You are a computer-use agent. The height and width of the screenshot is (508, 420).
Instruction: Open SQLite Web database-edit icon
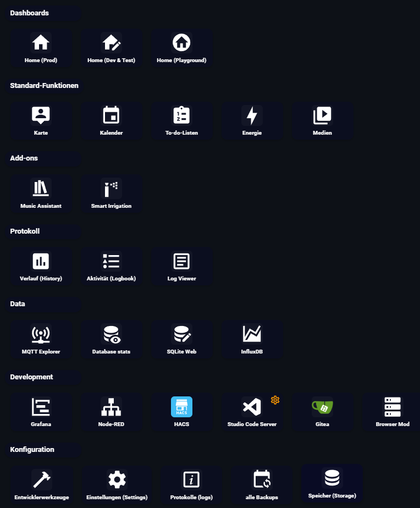[x=181, y=334]
